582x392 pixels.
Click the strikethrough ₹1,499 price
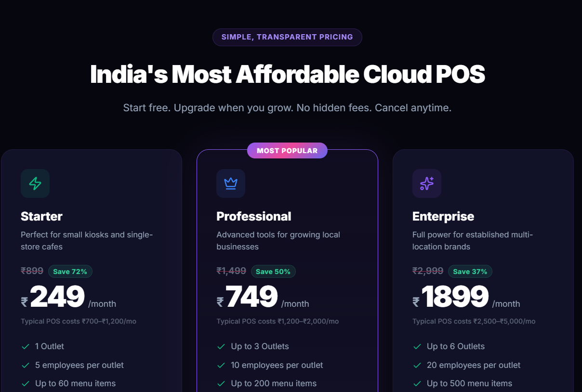coord(232,271)
